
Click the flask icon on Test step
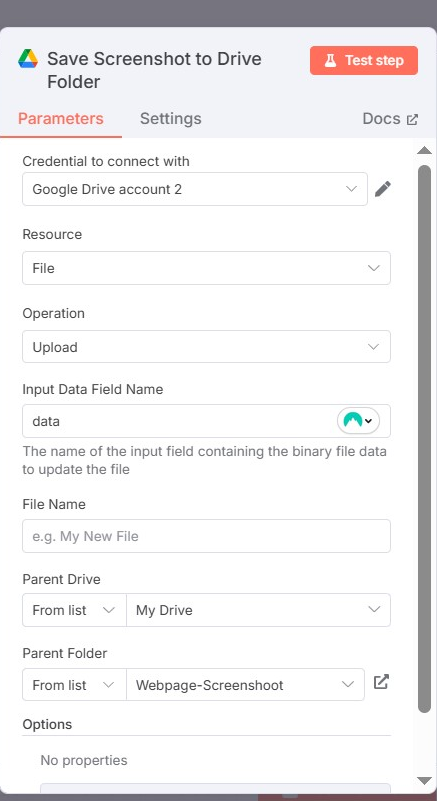pyautogui.click(x=330, y=60)
